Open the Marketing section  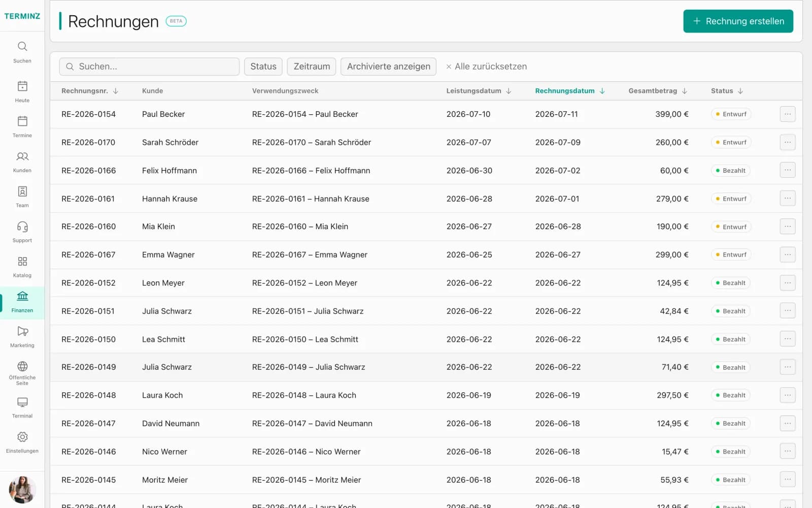[22, 337]
